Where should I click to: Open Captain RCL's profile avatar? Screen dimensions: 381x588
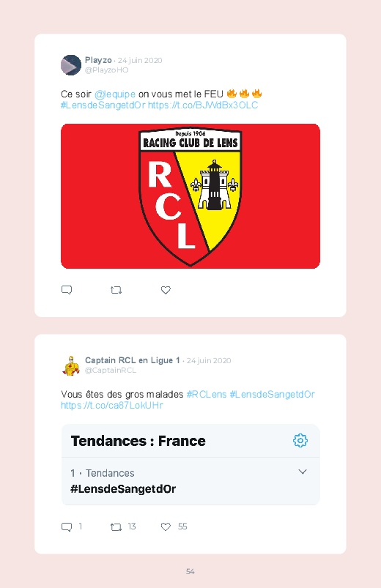pyautogui.click(x=71, y=365)
